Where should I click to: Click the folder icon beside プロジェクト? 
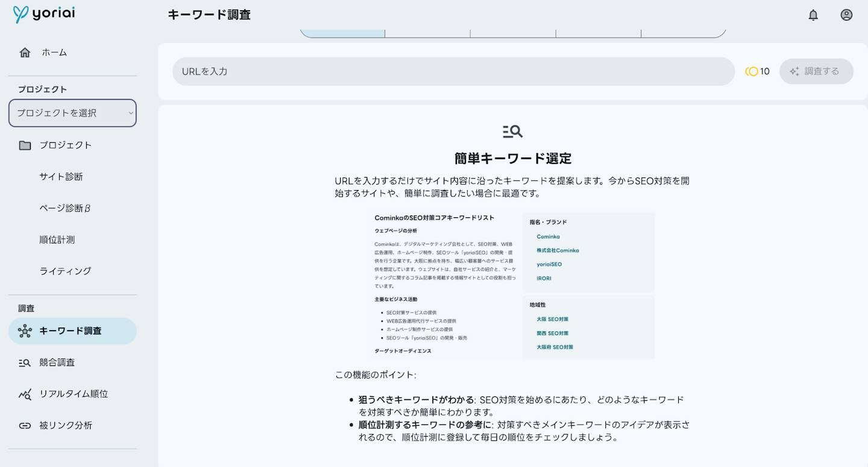25,145
